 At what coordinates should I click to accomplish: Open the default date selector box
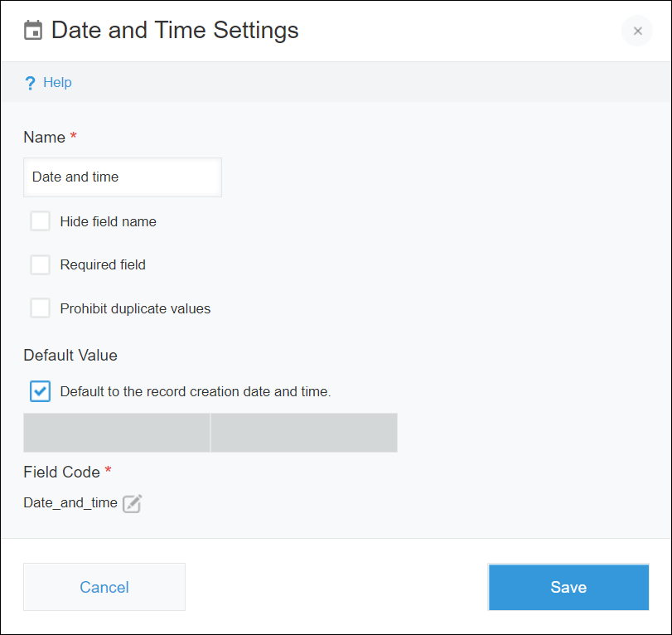coord(116,433)
